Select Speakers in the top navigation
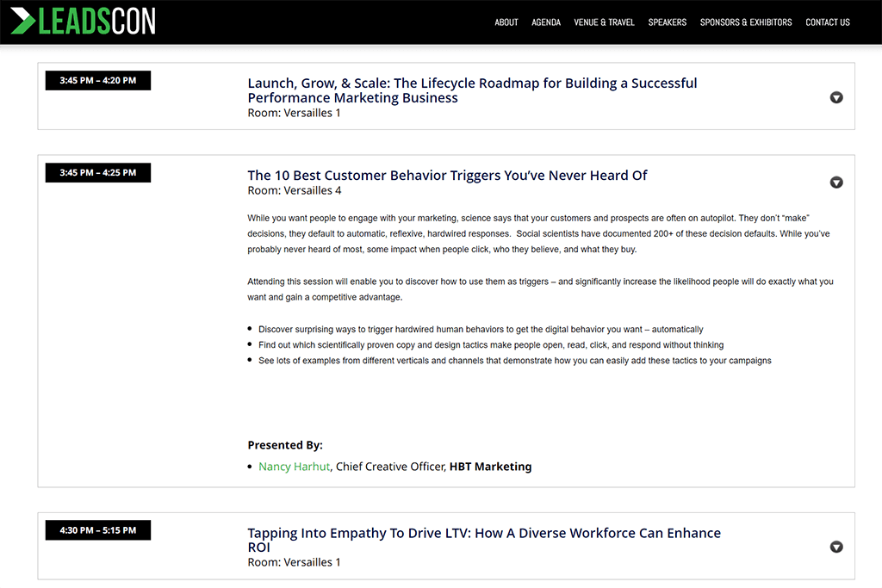This screenshot has width=882, height=588. 667,22
